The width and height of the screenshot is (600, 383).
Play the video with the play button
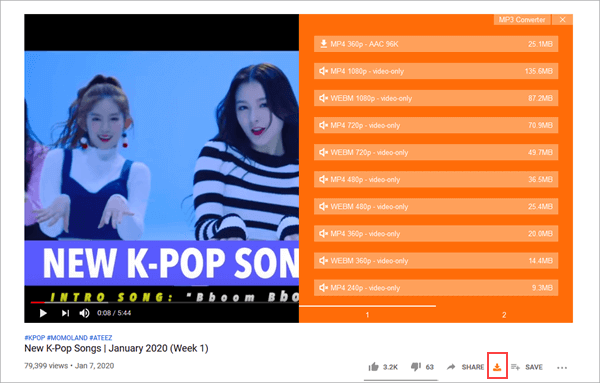[43, 313]
